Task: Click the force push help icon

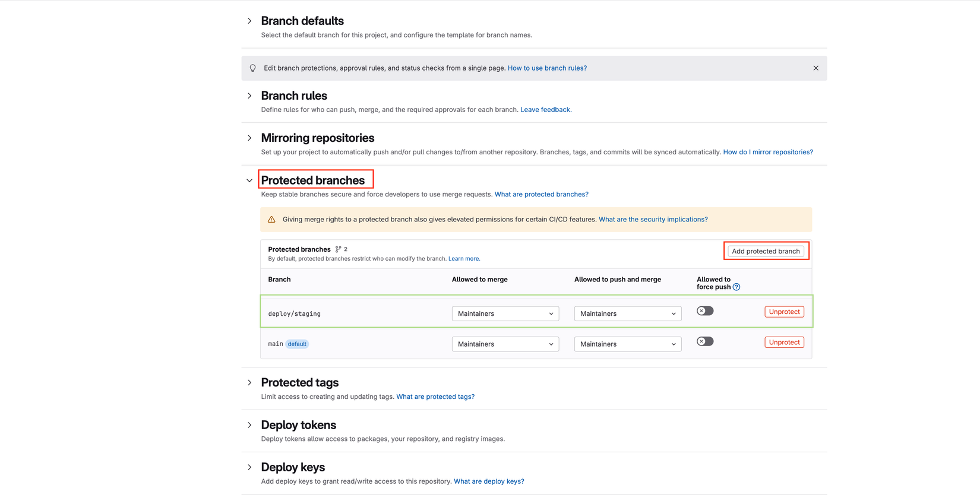Action: 736,287
